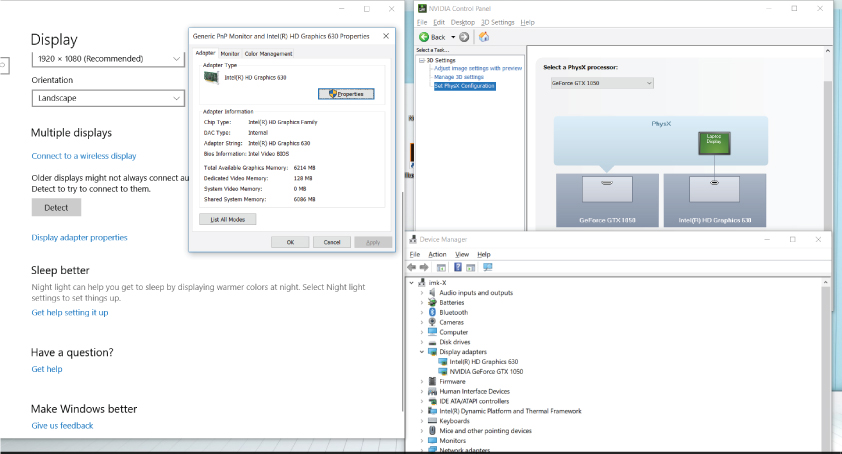The image size is (842, 454).
Task: Click the Device Manager vertical scrollbar
Action: 826,365
